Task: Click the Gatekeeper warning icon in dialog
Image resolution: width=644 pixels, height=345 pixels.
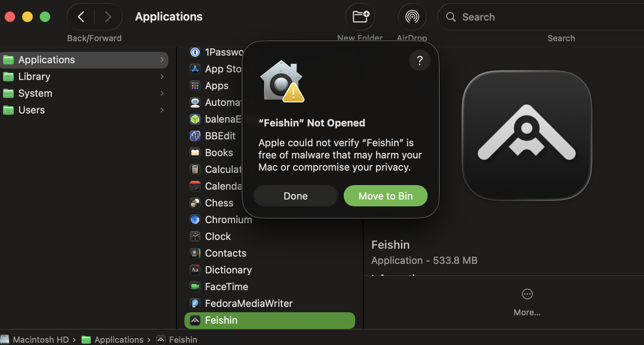Action: [282, 81]
